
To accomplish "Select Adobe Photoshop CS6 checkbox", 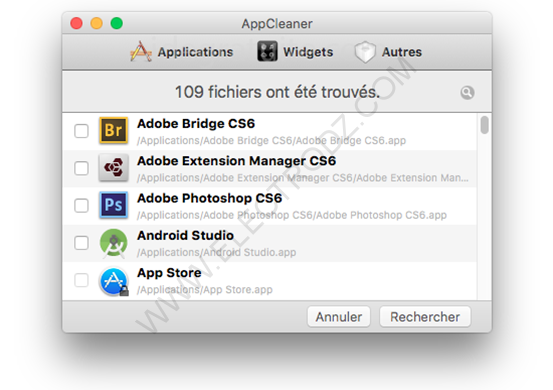I will pyautogui.click(x=81, y=206).
